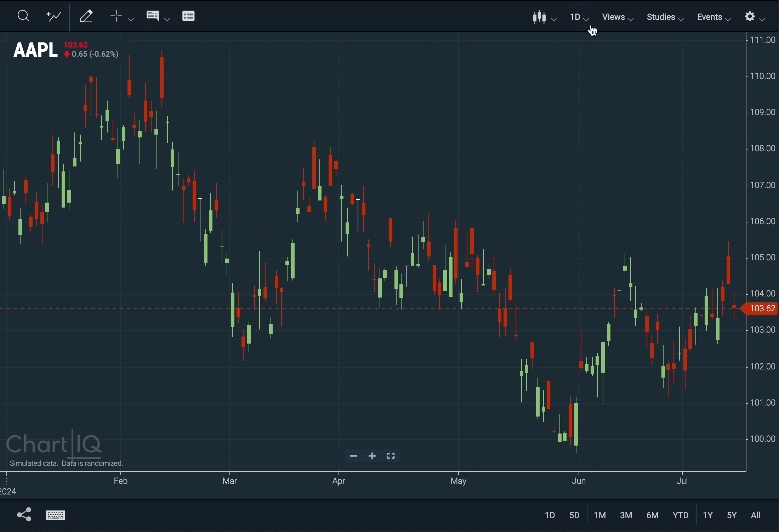Viewport: 779px width, 532px height.
Task: Zoom out the chart with minus
Action: pos(353,456)
